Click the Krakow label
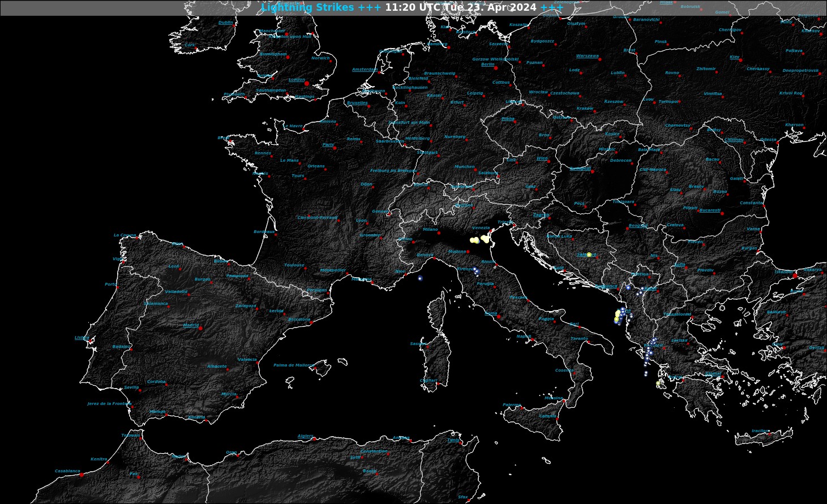Image resolution: width=827 pixels, height=504 pixels. (585, 109)
